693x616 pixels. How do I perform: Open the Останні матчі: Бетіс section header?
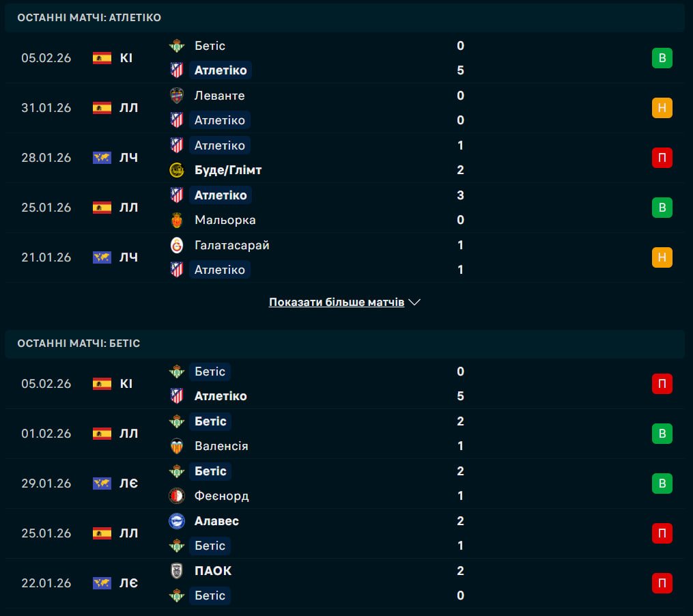[79, 344]
